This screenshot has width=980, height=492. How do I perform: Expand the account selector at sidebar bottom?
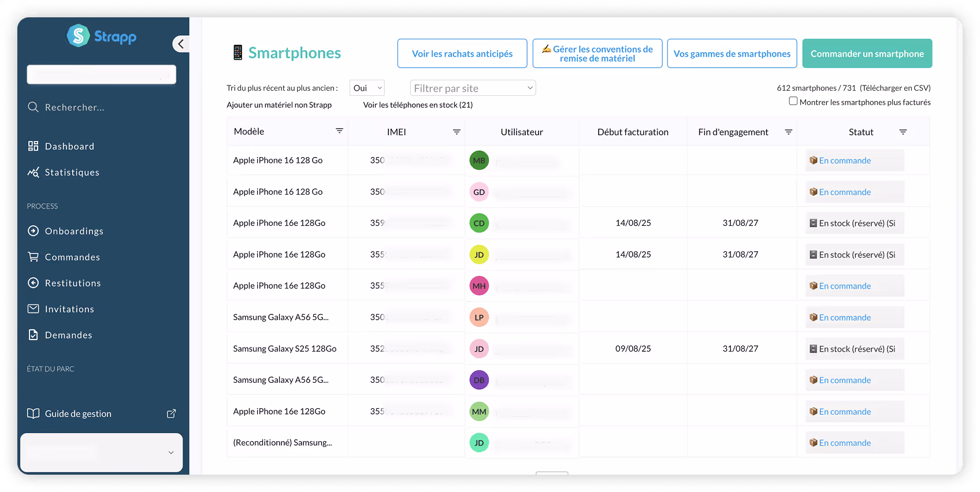[102, 453]
